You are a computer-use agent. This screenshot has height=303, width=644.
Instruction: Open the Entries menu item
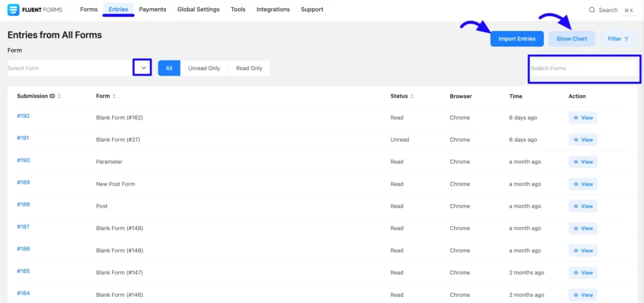(x=118, y=9)
